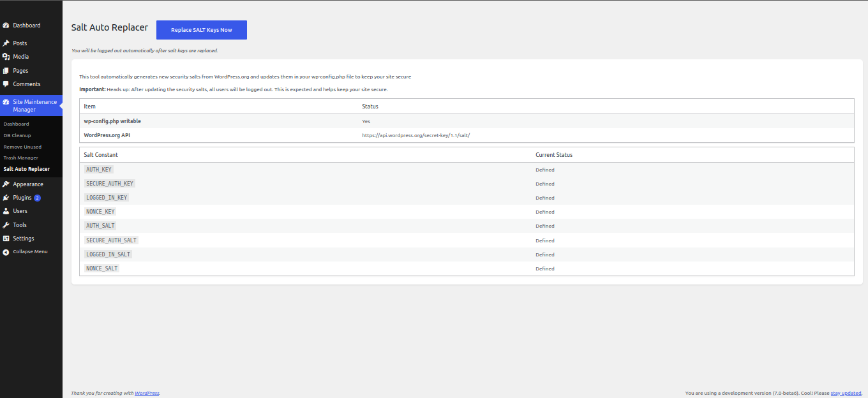Click the NONCE_KEY constant
868x398 pixels.
100,212
